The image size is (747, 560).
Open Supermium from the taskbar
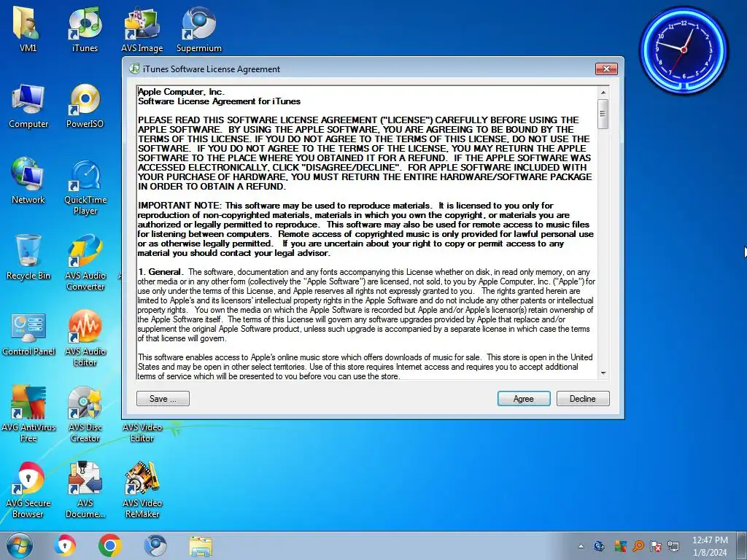(155, 545)
